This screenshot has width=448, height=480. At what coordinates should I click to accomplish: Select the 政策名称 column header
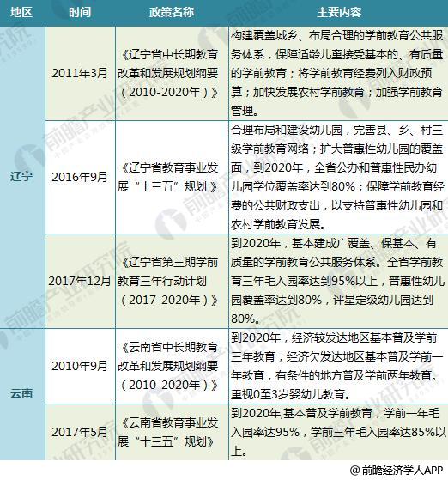[x=172, y=13]
